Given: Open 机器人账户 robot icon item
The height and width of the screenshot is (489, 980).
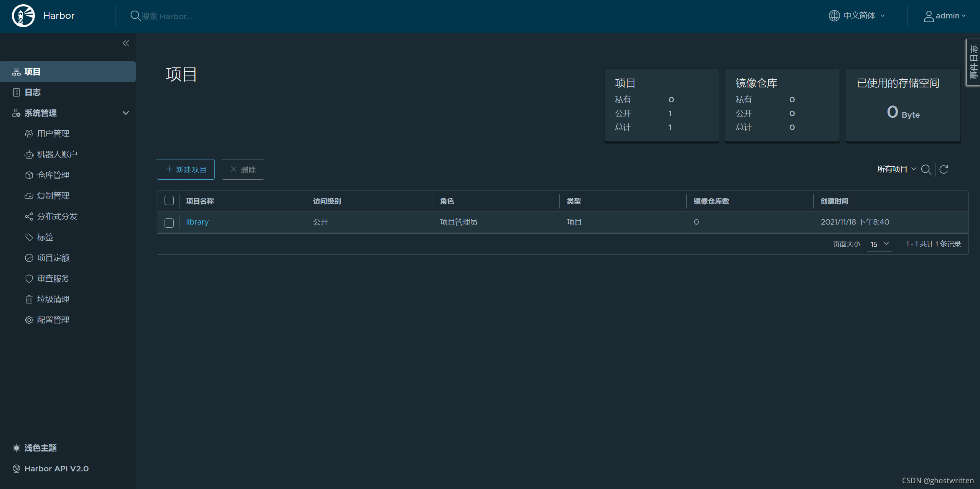Looking at the screenshot, I should (x=57, y=154).
